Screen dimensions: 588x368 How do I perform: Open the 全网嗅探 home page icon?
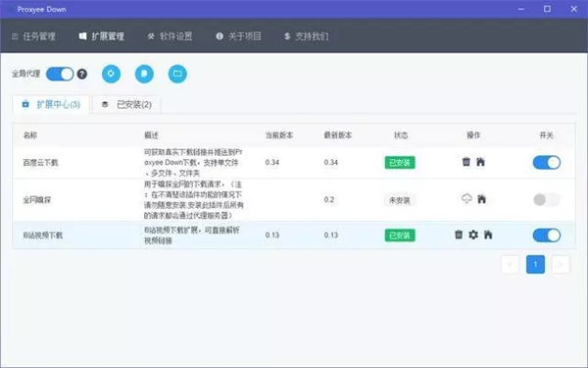(x=482, y=198)
